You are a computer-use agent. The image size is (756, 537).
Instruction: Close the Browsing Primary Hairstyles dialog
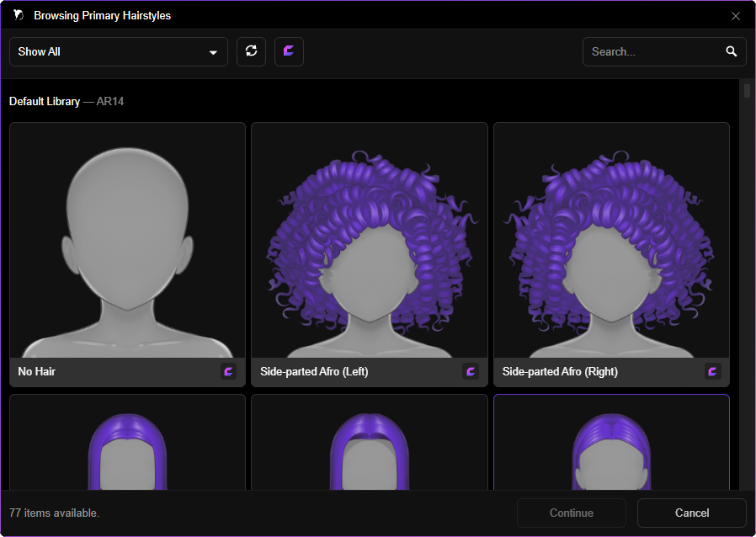pyautogui.click(x=735, y=16)
